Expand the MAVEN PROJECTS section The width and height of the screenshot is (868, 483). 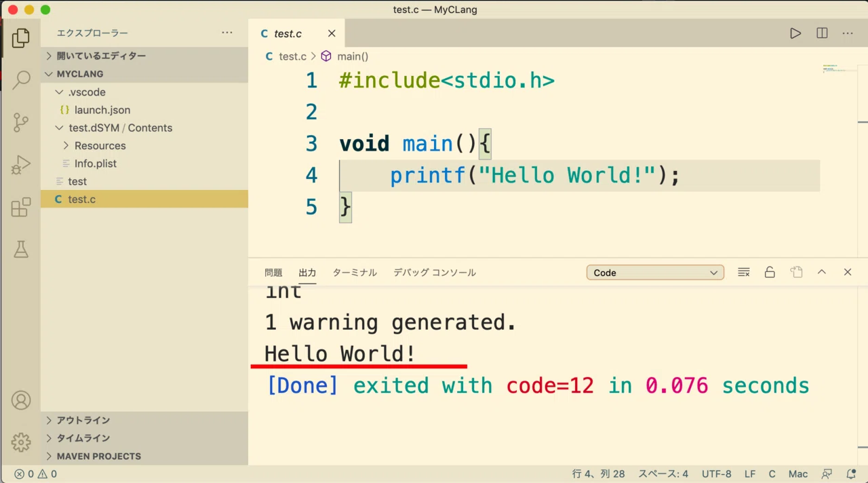point(144,457)
